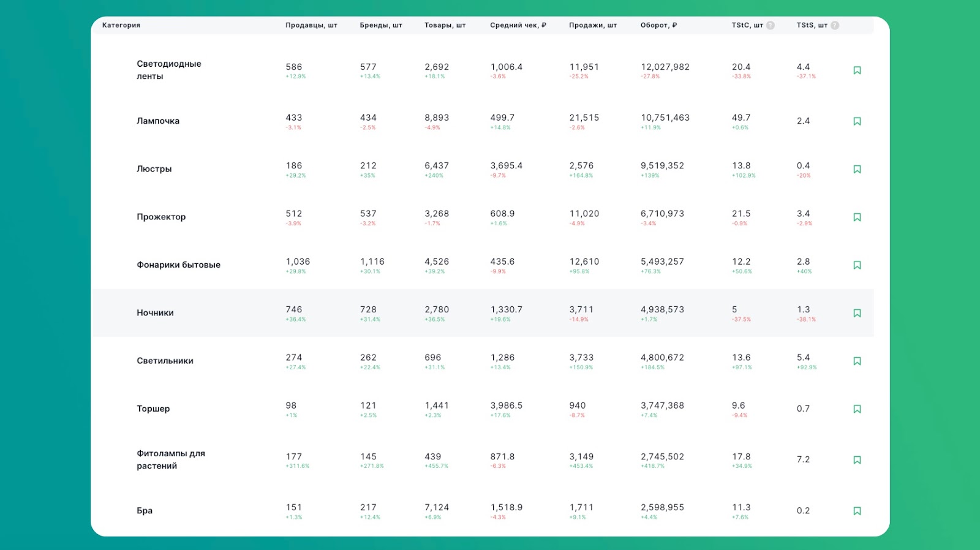980x550 pixels.
Task: Bookmark the Светильники category row
Action: [x=857, y=361]
